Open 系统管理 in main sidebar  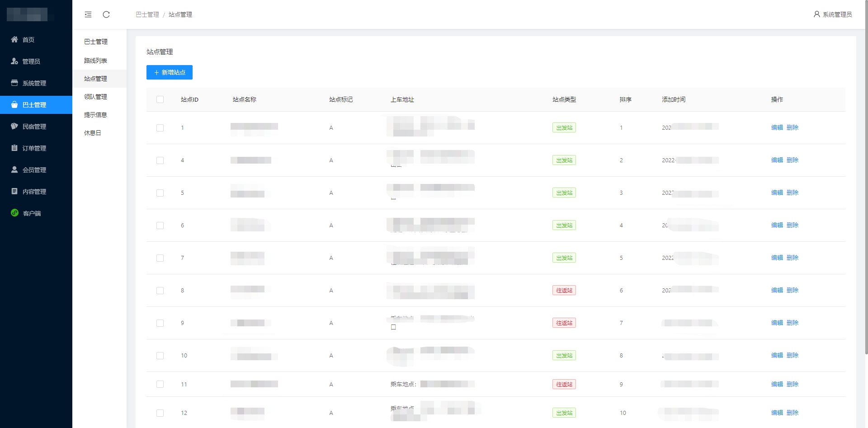pyautogui.click(x=36, y=83)
